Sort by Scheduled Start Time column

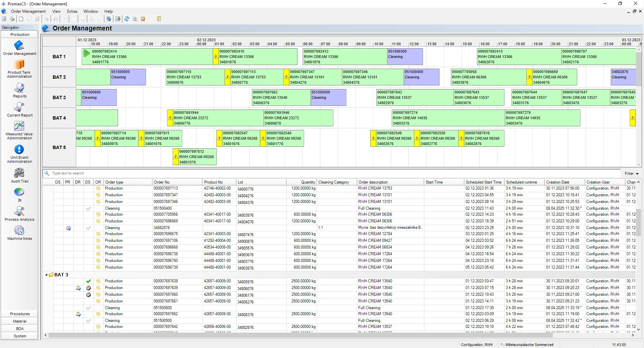[483, 182]
